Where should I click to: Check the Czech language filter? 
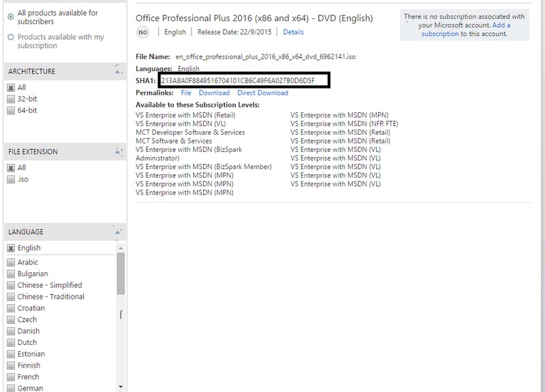(11, 320)
